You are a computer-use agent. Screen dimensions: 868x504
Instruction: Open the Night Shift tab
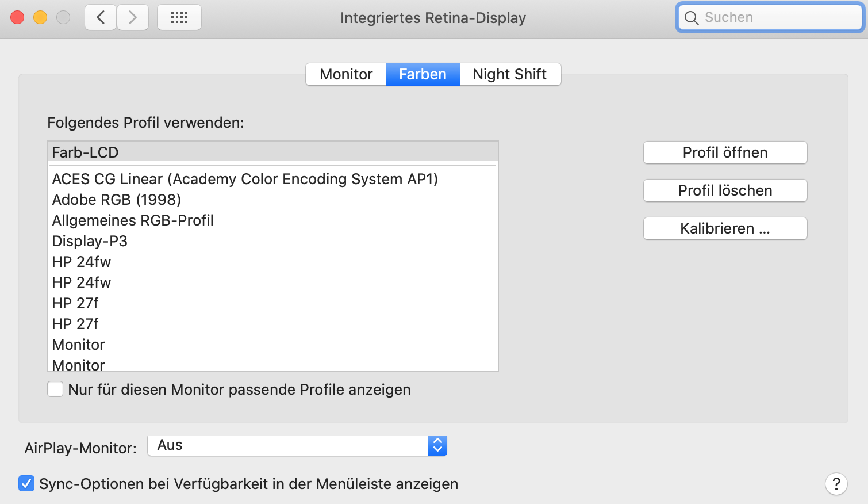coord(510,74)
